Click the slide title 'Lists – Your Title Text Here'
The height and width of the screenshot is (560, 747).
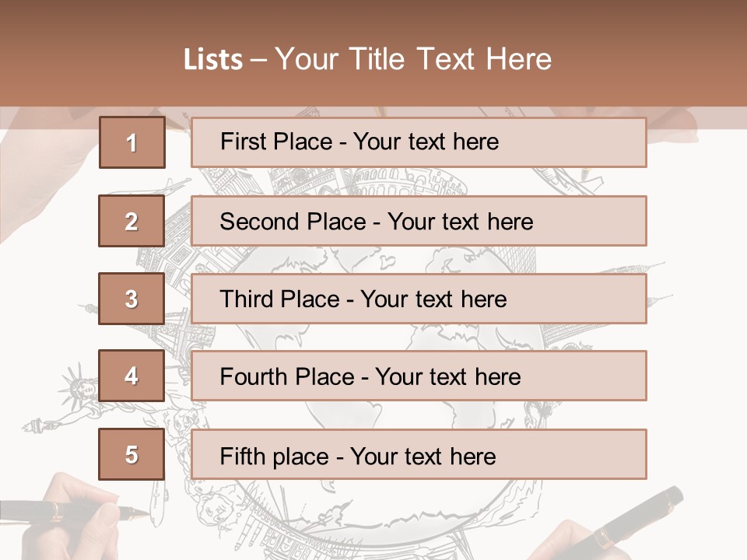pos(367,59)
